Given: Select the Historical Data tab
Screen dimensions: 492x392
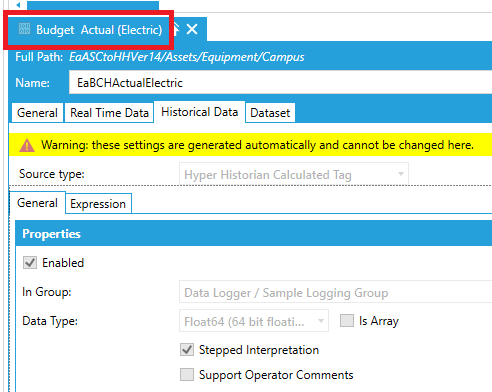Looking at the screenshot, I should coord(199,112).
